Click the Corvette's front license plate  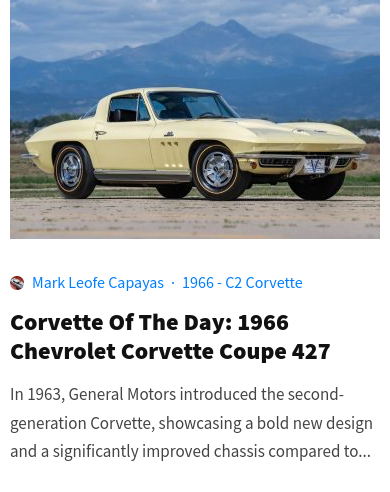[314, 166]
